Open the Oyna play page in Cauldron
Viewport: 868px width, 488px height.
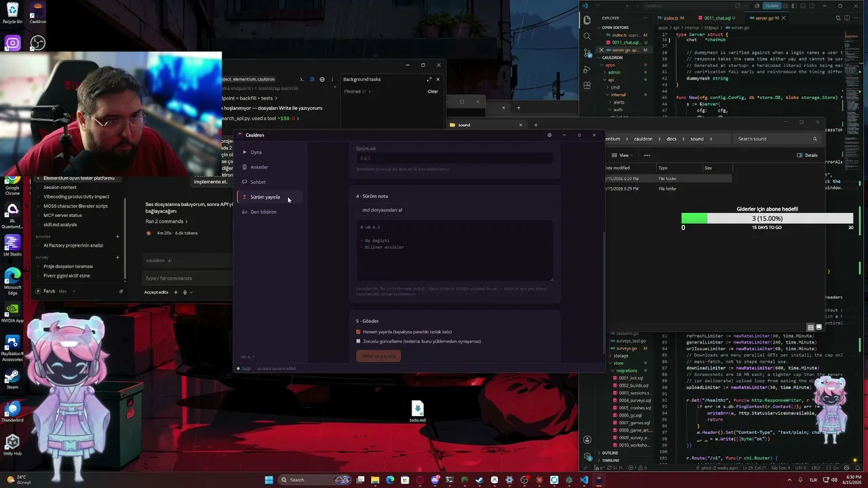point(271,152)
